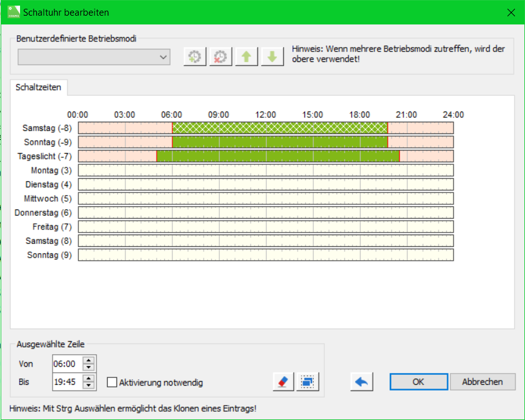
Task: Click the add operating mode icon
Action: [x=195, y=57]
